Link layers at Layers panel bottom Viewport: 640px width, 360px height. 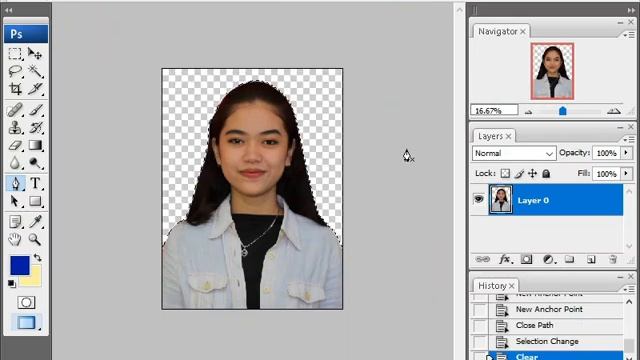coord(483,260)
